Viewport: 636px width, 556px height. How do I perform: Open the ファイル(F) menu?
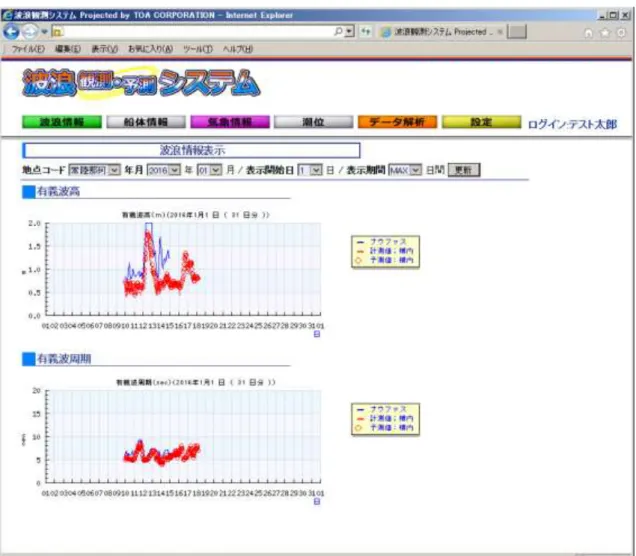pos(28,49)
